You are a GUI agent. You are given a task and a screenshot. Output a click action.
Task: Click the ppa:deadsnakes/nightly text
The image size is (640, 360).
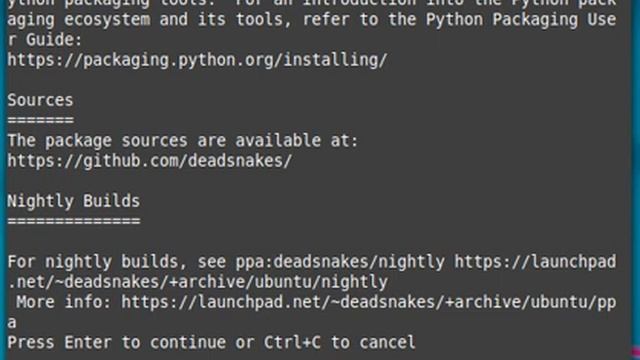[340, 262]
